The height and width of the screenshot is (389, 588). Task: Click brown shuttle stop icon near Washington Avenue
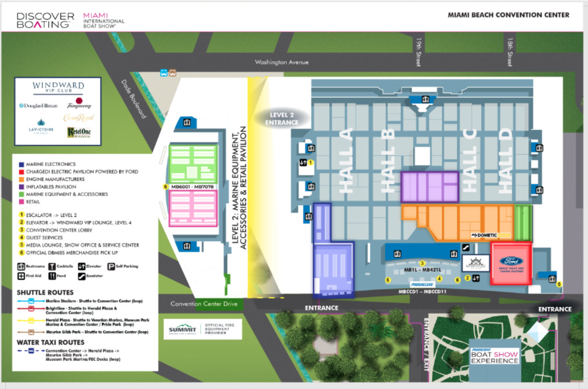click(x=172, y=73)
